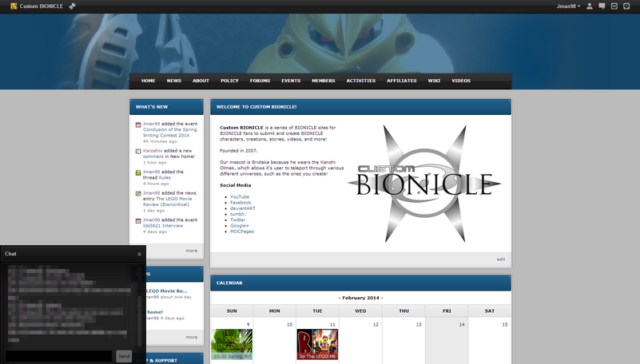This screenshot has height=364, width=640.
Task: Open WIKI in navigation bar
Action: [434, 81]
